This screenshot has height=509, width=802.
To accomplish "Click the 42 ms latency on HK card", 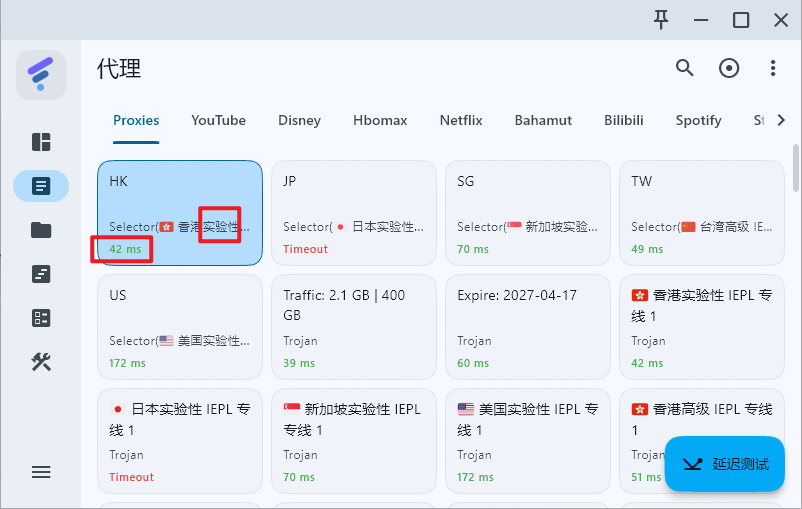I will (x=125, y=249).
